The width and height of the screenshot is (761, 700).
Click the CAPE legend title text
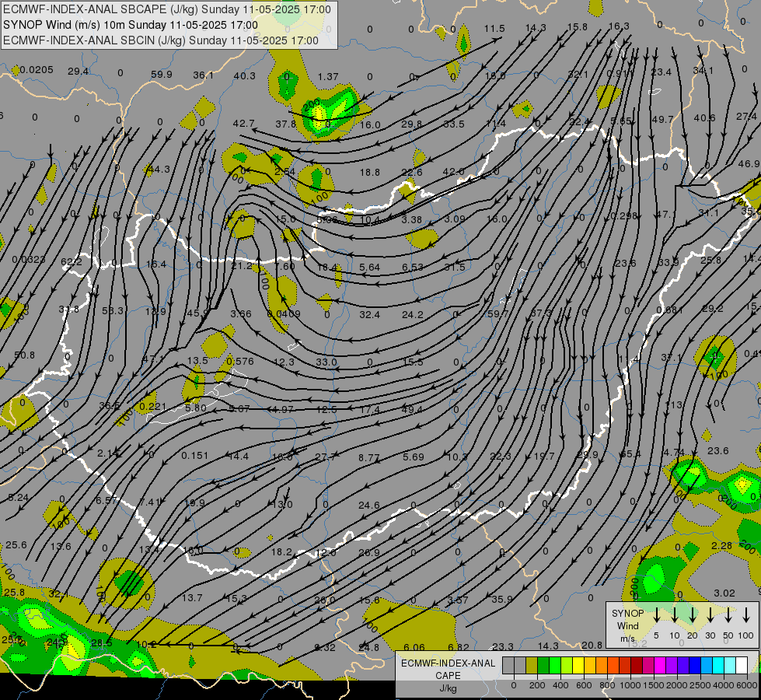click(448, 676)
